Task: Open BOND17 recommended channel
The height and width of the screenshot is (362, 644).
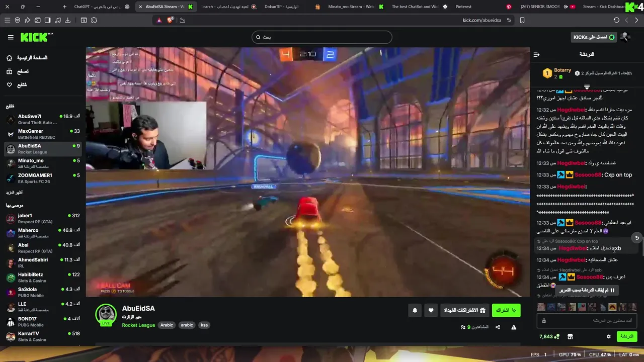Action: coord(43,322)
